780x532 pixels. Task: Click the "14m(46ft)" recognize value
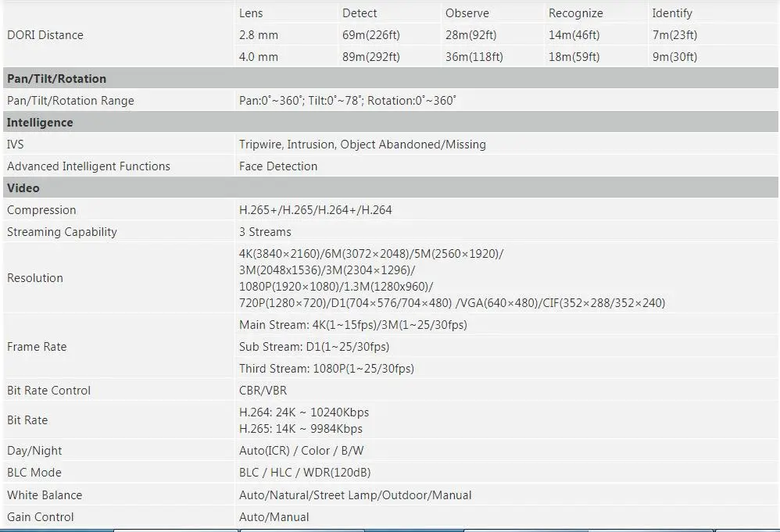pyautogui.click(x=574, y=35)
